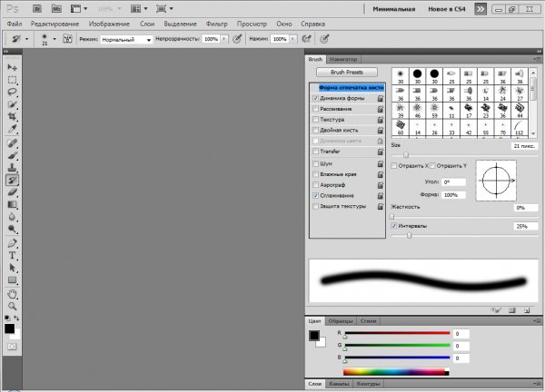
Task: Open the Фильтр menu
Action: [x=216, y=24]
